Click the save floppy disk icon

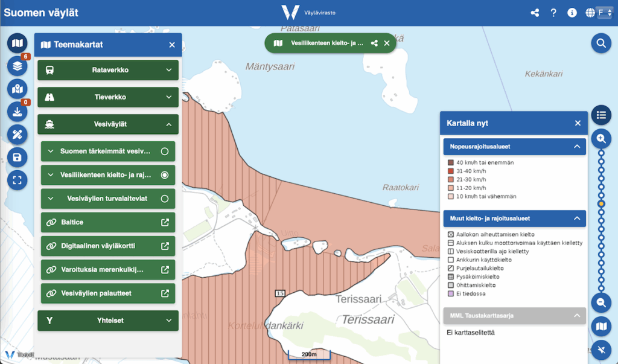pos(18,158)
